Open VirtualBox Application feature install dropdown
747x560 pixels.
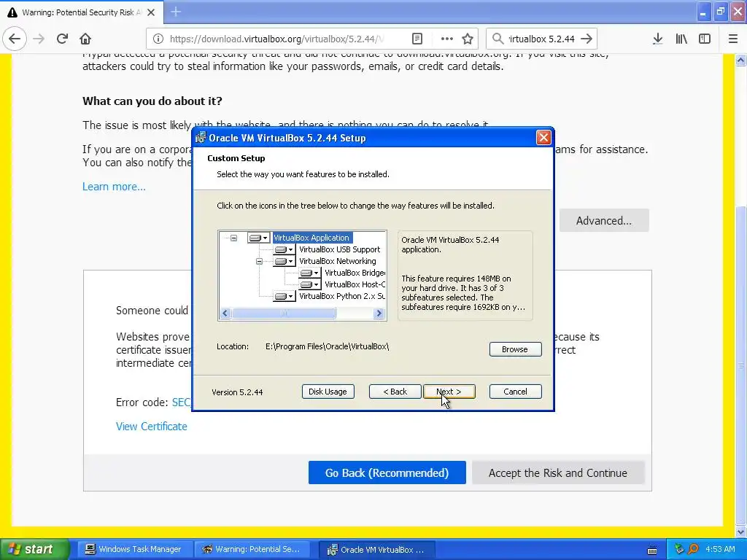pyautogui.click(x=259, y=238)
